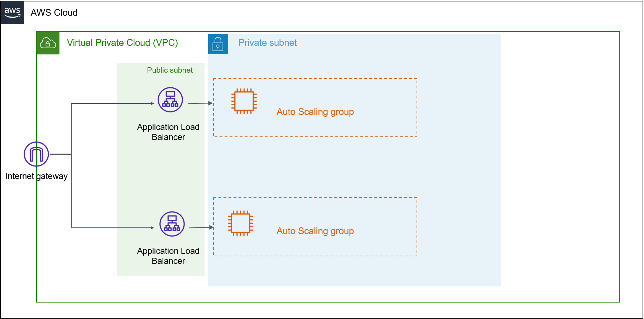Select the Internet gateway icon
The height and width of the screenshot is (319, 644).
(x=36, y=154)
